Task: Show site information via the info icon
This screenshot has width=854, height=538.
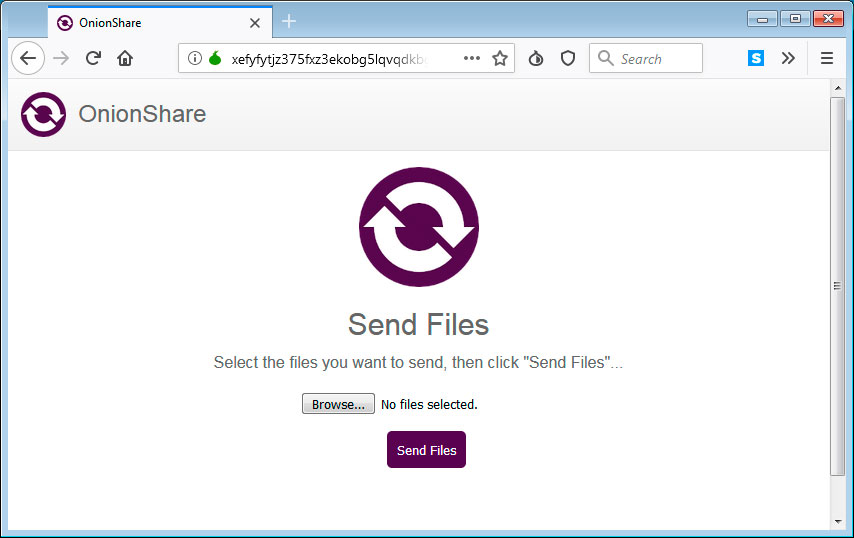Action: pyautogui.click(x=194, y=58)
